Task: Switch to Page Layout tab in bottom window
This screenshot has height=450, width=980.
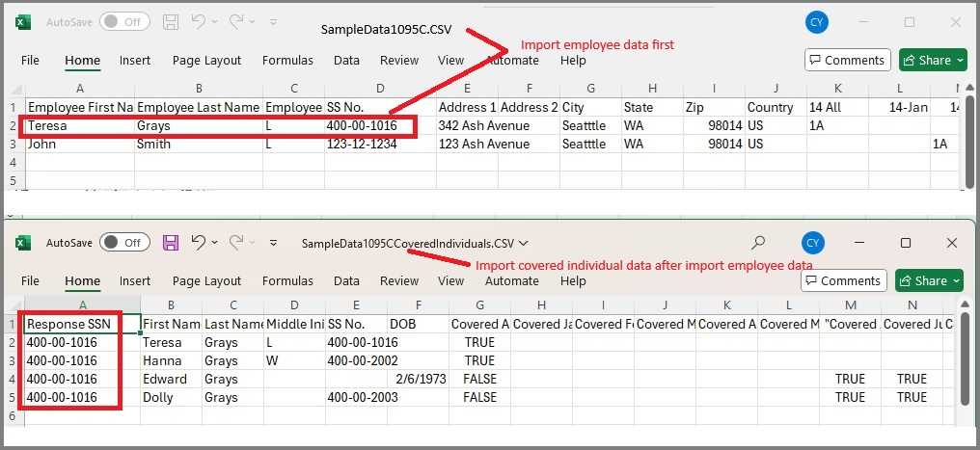Action: point(206,281)
